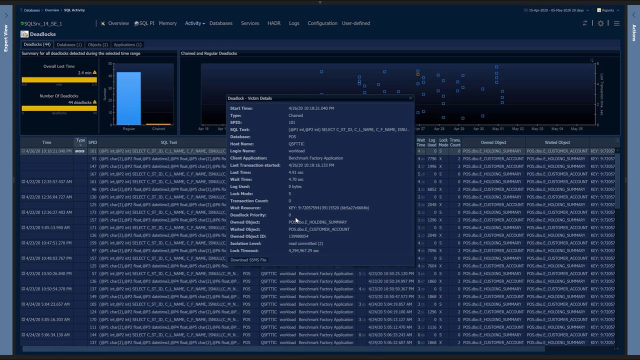Click the Overview colorful pinwheel icon
640x360 pixels.
click(x=103, y=23)
